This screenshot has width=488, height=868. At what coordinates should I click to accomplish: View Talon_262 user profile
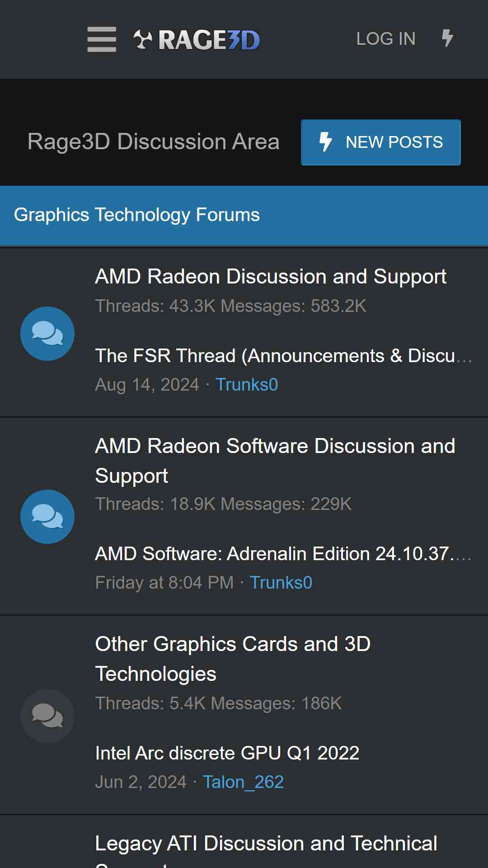(243, 782)
